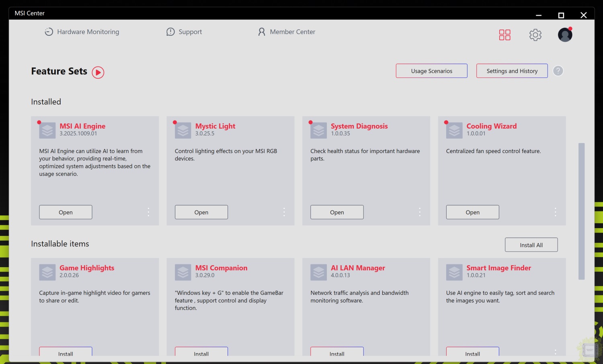The height and width of the screenshot is (364, 603).
Task: Click the Cooling Wizard feature icon
Action: pos(454,131)
